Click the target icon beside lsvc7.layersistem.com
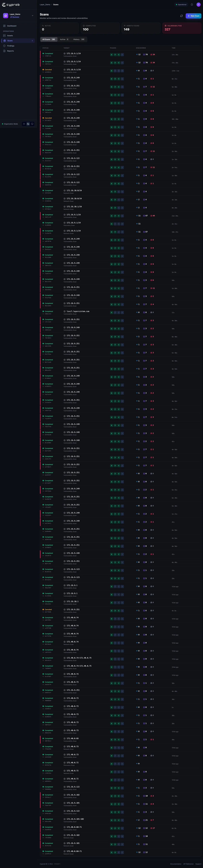This screenshot has height=868, width=203. 65,311
